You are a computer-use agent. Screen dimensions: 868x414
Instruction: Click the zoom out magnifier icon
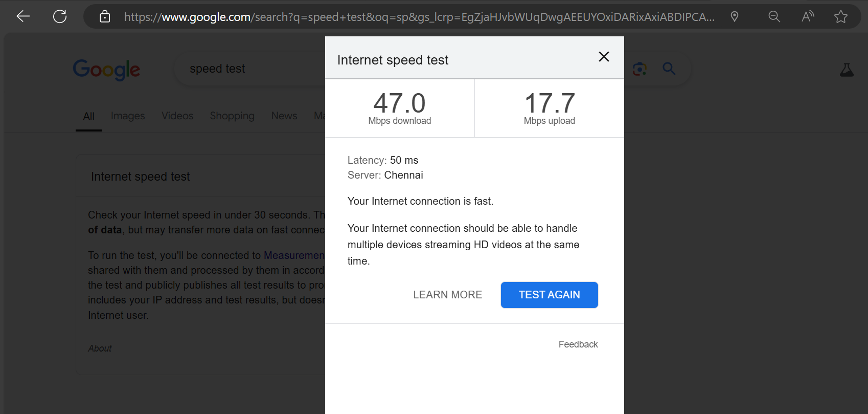(x=774, y=16)
